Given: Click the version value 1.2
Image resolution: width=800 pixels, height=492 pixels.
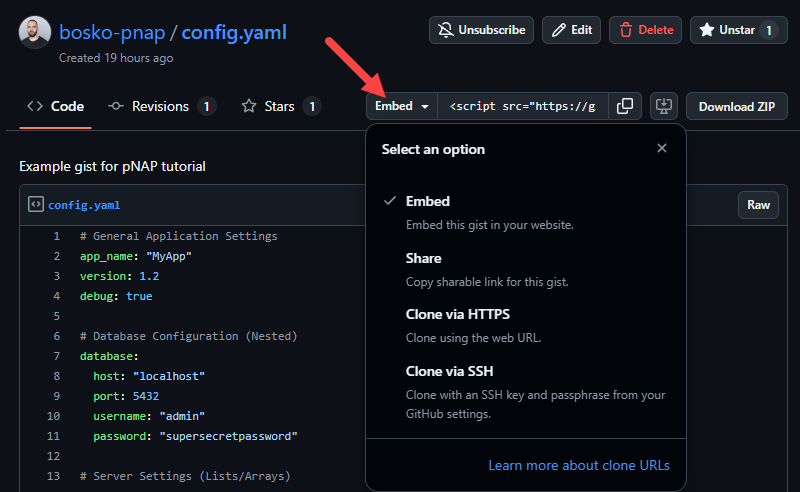Looking at the screenshot, I should [149, 276].
